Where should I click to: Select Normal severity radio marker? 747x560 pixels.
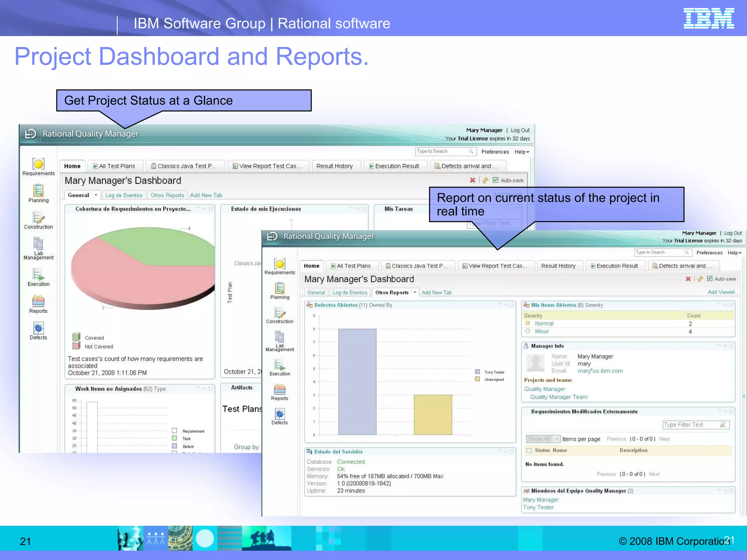click(527, 323)
